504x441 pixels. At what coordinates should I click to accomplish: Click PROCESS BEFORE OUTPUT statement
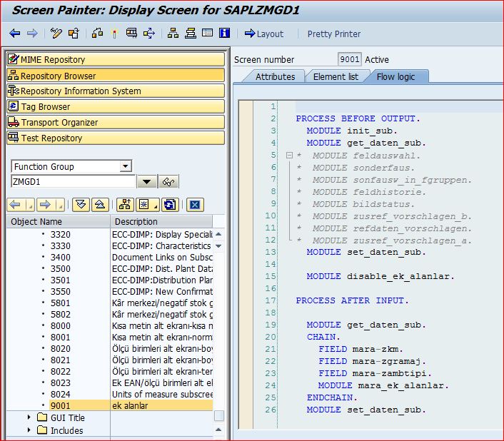pos(358,119)
